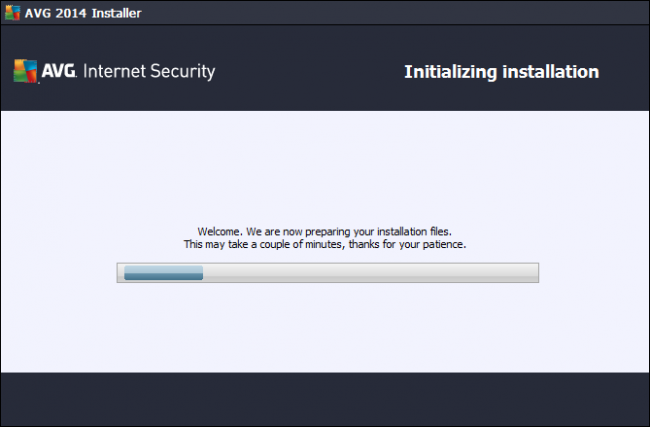Click the filled blue segment of the progress bar

pyautogui.click(x=161, y=273)
